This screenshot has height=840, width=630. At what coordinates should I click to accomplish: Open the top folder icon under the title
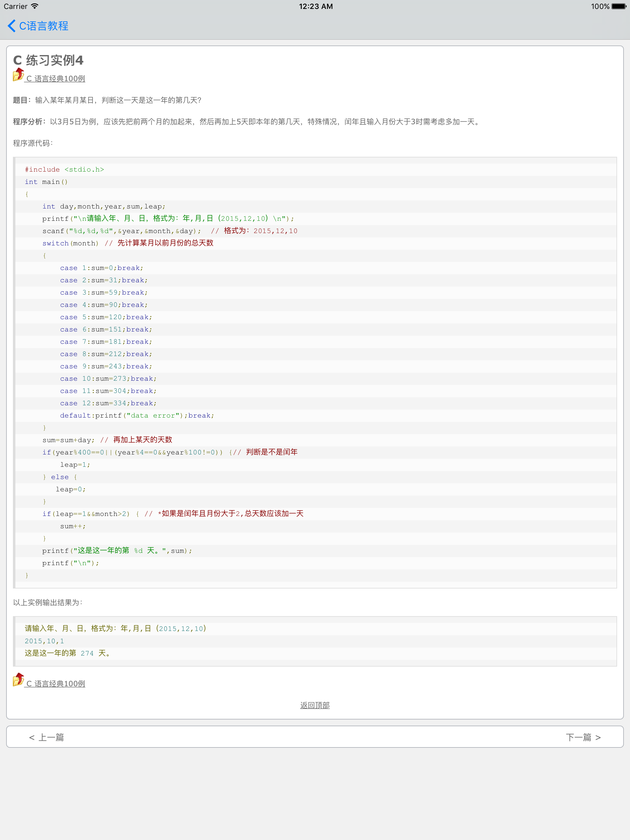click(18, 75)
